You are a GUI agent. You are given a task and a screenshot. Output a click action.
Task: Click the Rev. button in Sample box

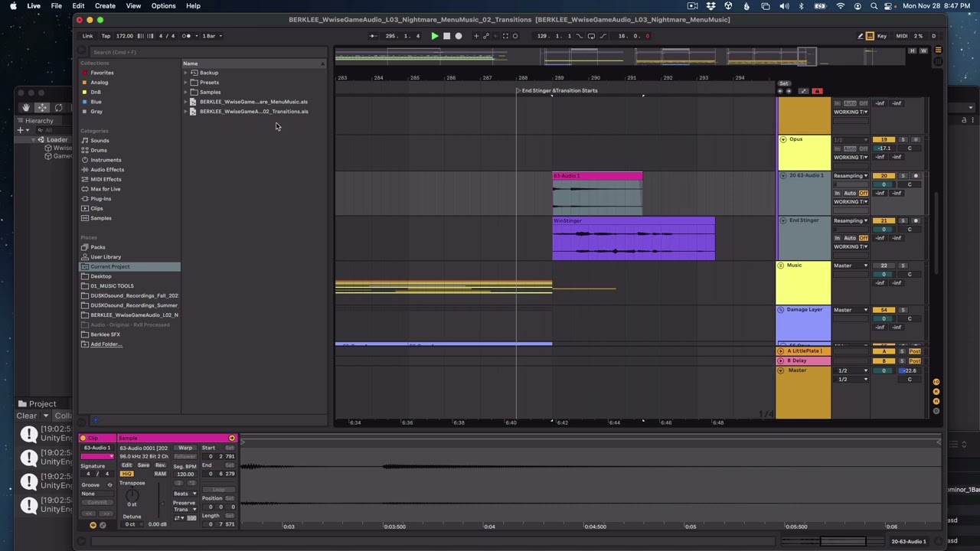pyautogui.click(x=160, y=466)
